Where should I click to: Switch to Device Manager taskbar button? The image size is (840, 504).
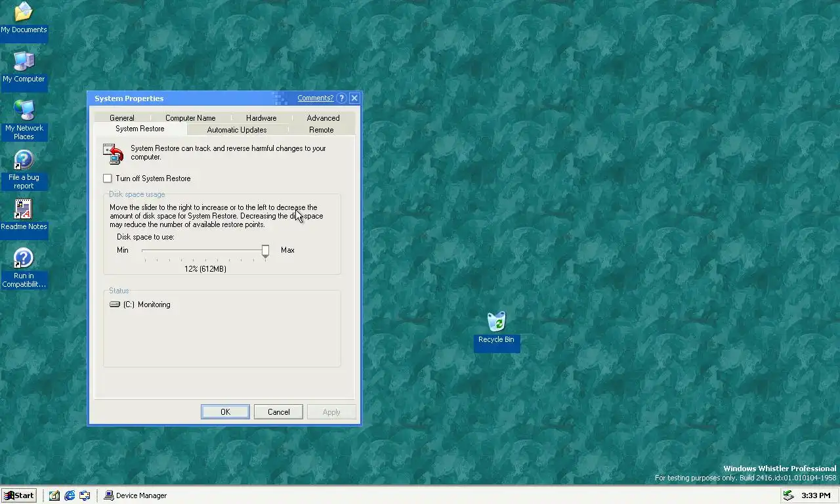136,495
